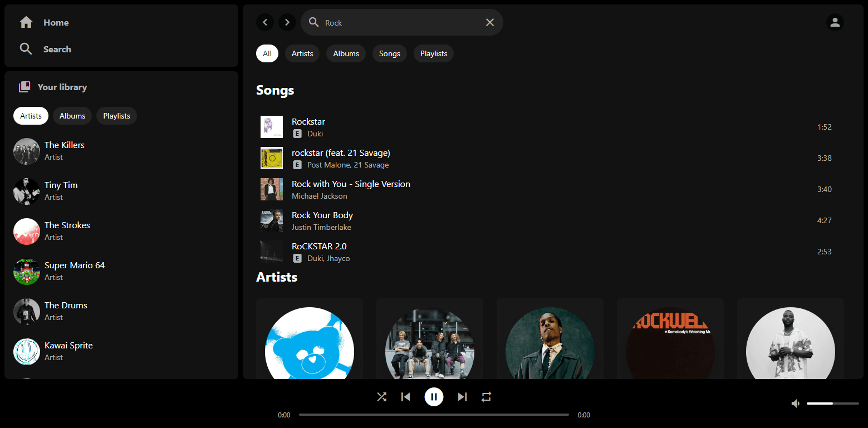Screen dimensions: 868x428
Task: Toggle repeat mode
Action: pyautogui.click(x=487, y=397)
